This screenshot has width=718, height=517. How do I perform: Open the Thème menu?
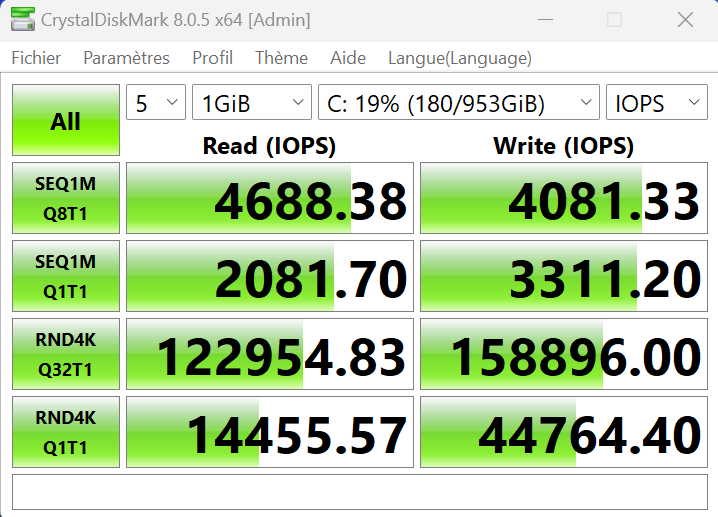tap(281, 58)
